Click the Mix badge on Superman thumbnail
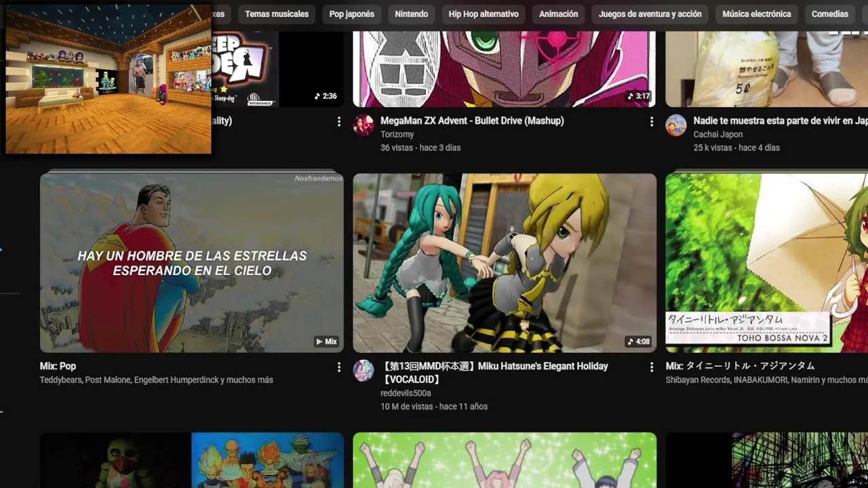The height and width of the screenshot is (488, 868). pyautogui.click(x=326, y=342)
